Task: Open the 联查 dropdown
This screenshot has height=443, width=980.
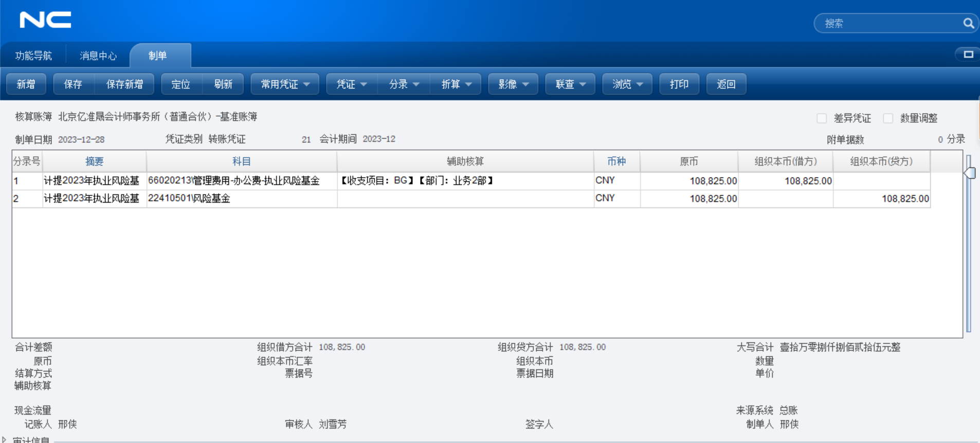Action: coord(570,84)
